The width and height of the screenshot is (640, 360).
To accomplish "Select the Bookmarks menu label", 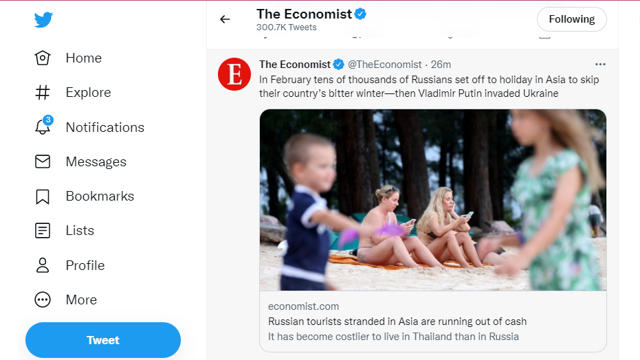I will [x=100, y=196].
